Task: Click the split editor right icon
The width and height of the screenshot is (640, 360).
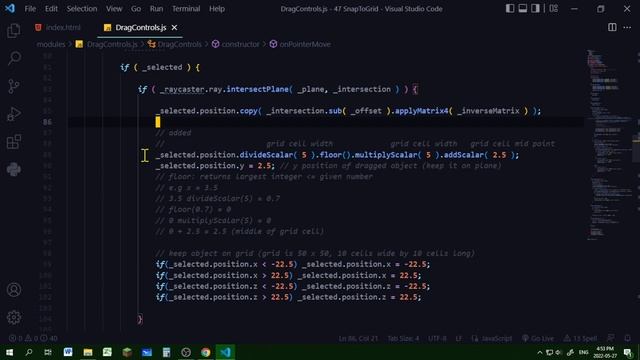Action: pos(612,27)
